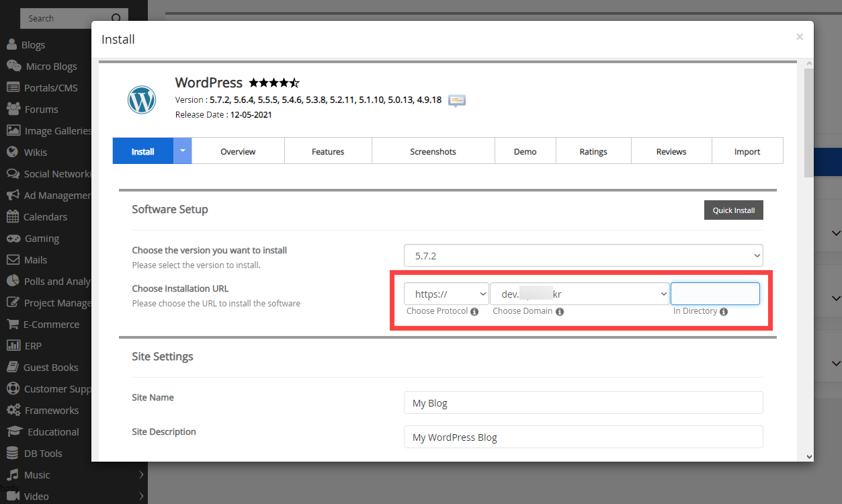Click the Image Galleries picture icon
842x504 pixels.
pos(13,130)
